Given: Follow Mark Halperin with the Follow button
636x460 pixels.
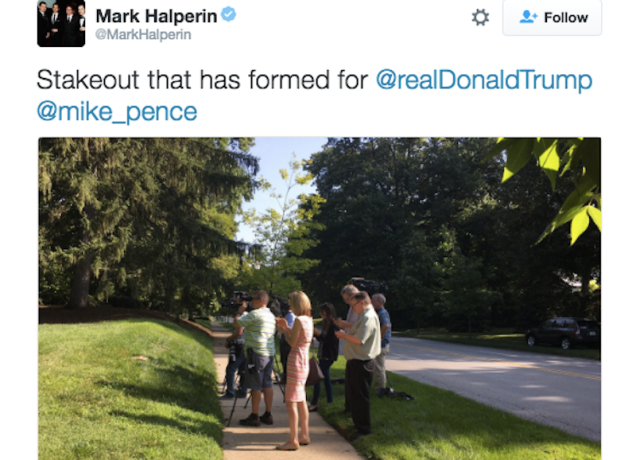Looking at the screenshot, I should pyautogui.click(x=552, y=18).
